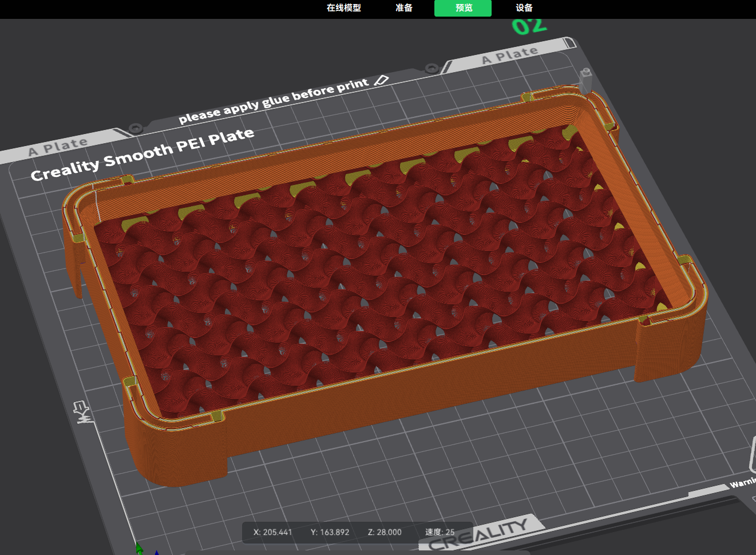Click the Creality Smooth PEI Plate label
756x555 pixels.
click(x=142, y=153)
